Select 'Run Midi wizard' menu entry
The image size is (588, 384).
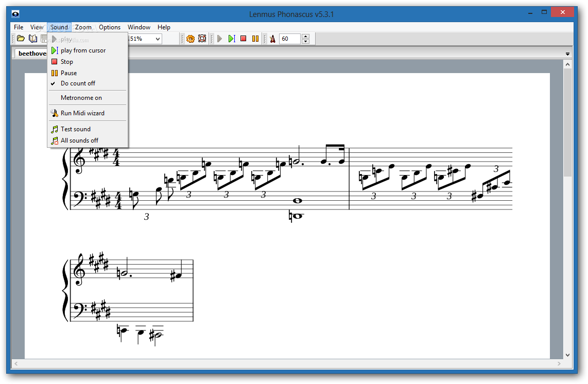(88, 113)
